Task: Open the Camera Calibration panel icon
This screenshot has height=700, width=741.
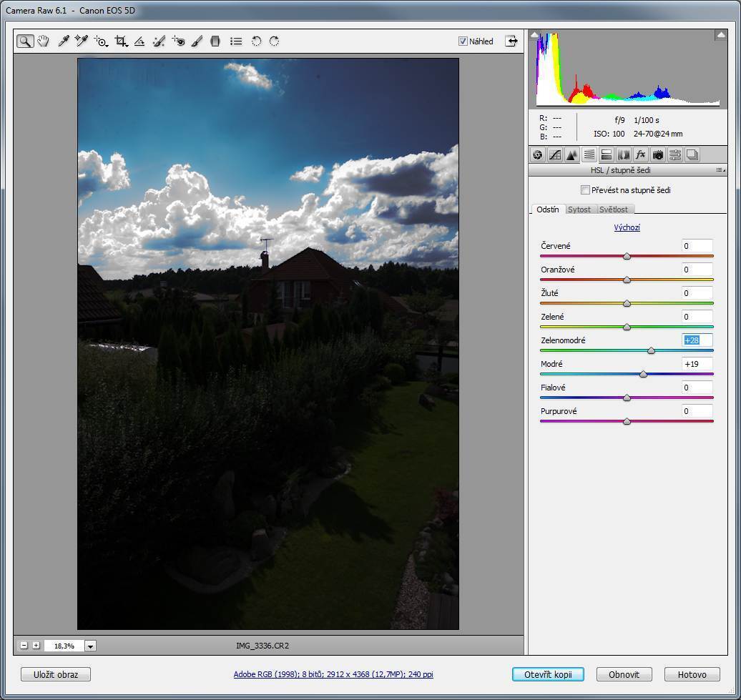Action: 657,154
